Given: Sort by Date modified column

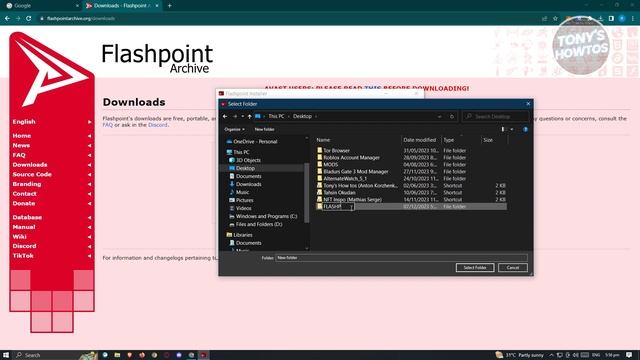Looking at the screenshot, I should point(420,140).
